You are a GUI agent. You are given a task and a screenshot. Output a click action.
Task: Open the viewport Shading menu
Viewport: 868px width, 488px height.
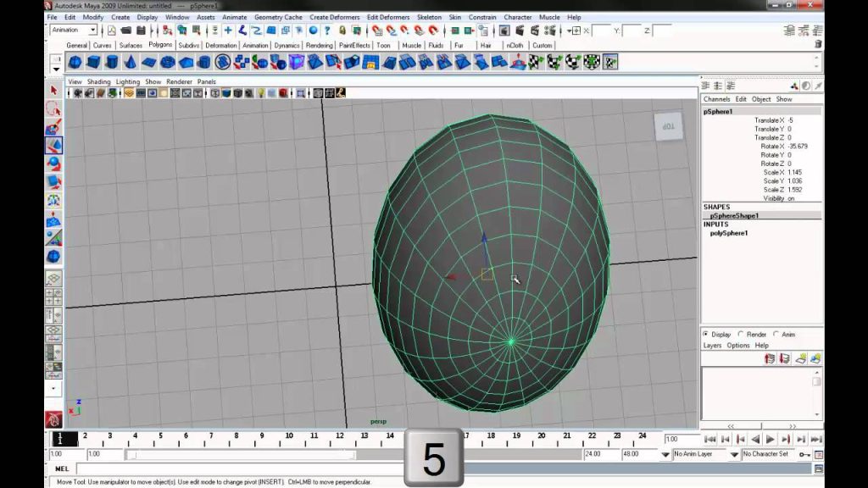click(x=98, y=82)
